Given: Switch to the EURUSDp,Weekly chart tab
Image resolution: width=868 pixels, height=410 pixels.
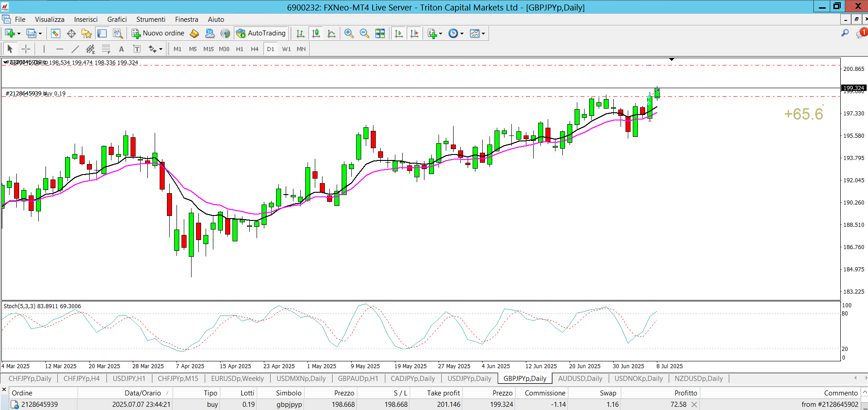Looking at the screenshot, I should point(237,378).
